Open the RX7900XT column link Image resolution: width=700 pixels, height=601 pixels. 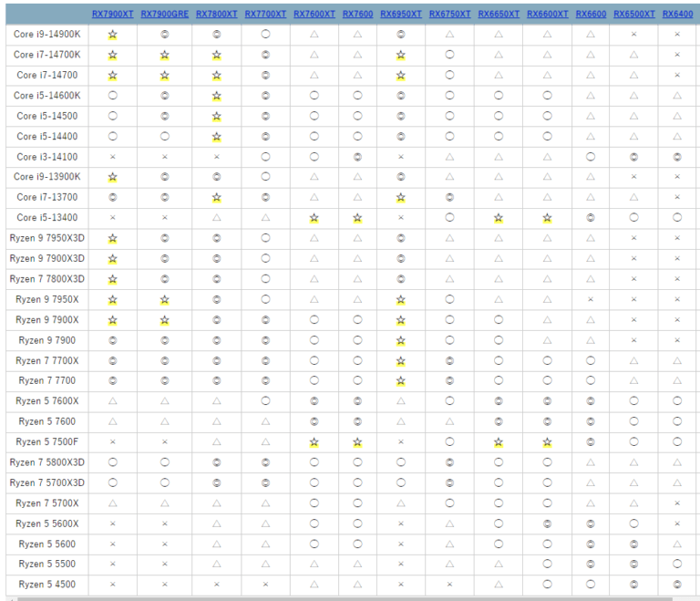click(x=112, y=14)
